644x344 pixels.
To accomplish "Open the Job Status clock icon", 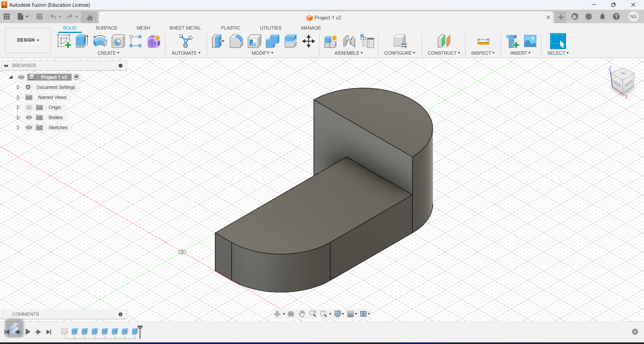I will tap(589, 16).
